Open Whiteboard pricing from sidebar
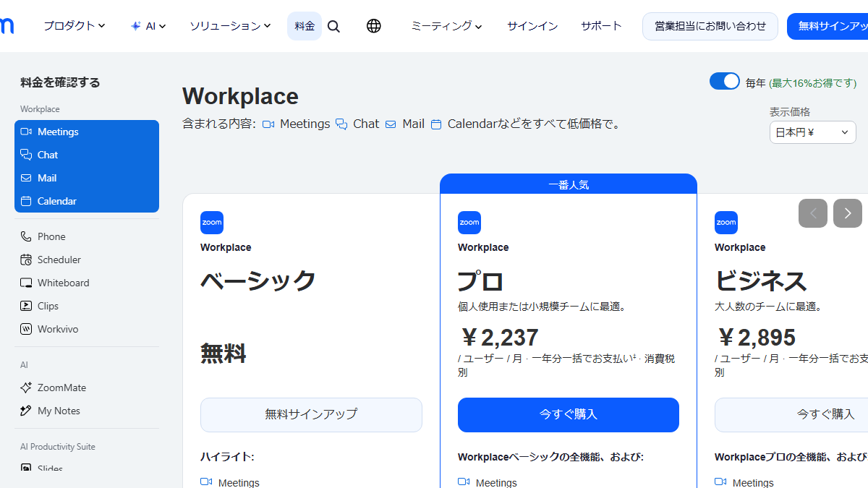Viewport: 868px width, 488px height. click(x=87, y=283)
